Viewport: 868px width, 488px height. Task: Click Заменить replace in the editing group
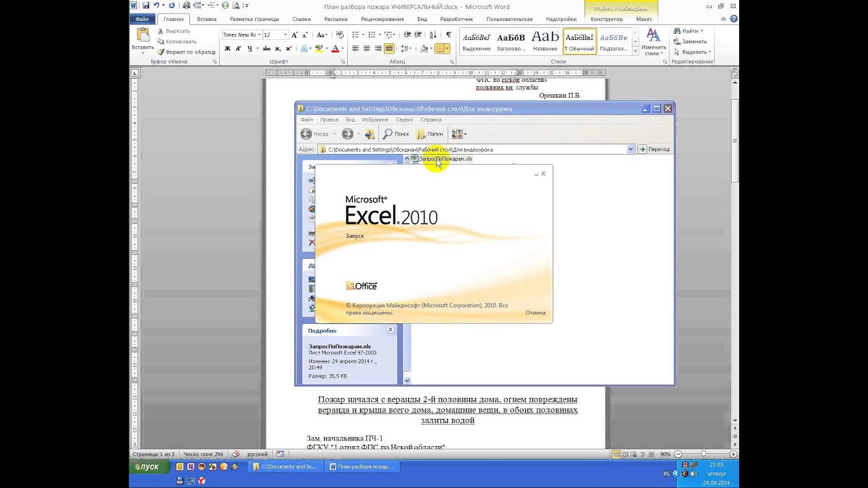pyautogui.click(x=690, y=41)
